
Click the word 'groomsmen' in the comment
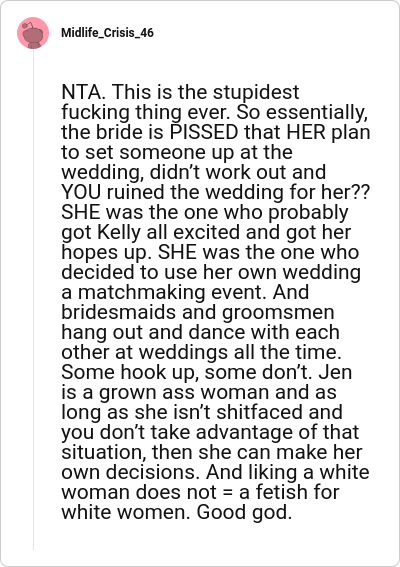pos(278,313)
